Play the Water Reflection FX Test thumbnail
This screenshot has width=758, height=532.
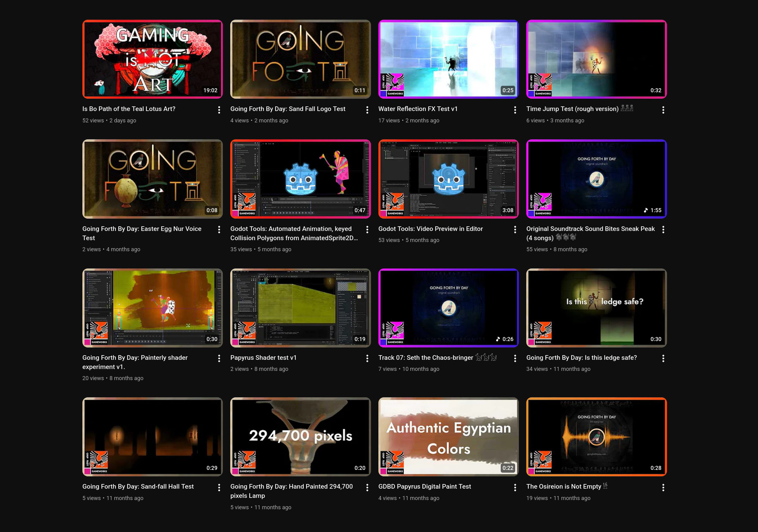(x=448, y=59)
